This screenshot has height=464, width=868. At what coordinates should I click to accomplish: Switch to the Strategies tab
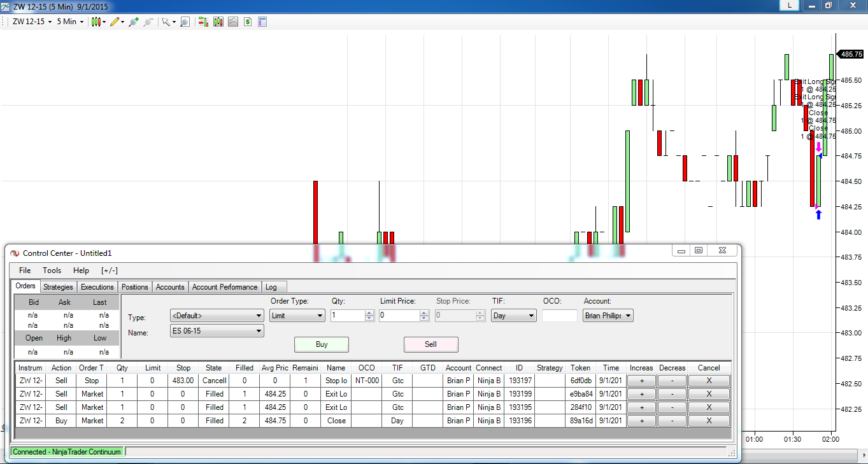(x=59, y=287)
